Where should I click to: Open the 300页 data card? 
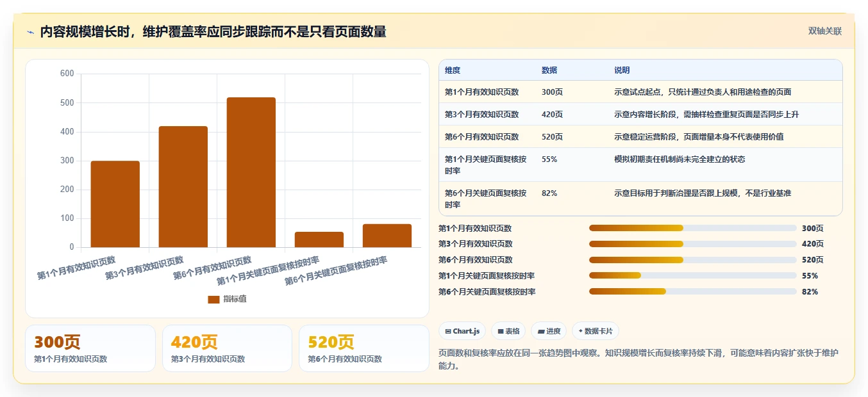pyautogui.click(x=90, y=348)
